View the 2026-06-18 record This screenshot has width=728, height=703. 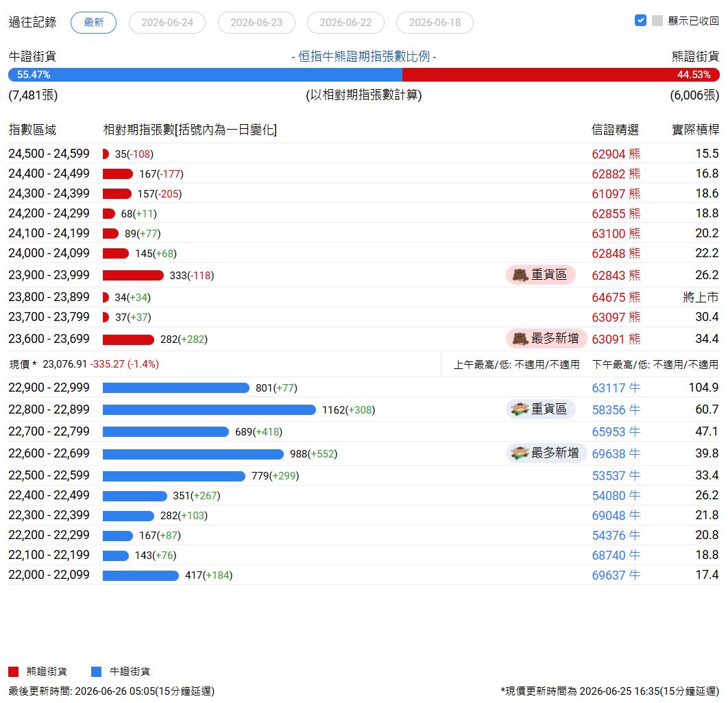pos(435,23)
